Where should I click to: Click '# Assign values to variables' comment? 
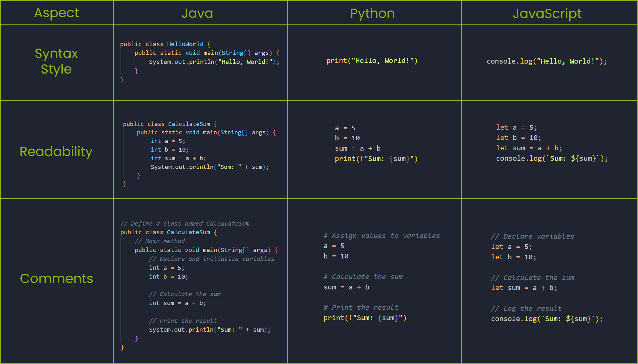(382, 236)
